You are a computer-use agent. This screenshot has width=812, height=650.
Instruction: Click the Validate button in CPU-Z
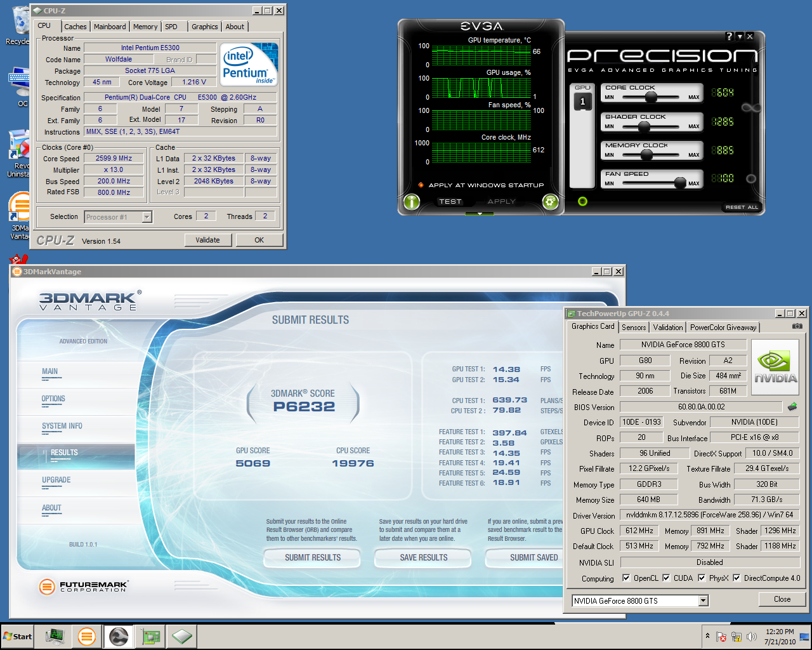pyautogui.click(x=208, y=240)
